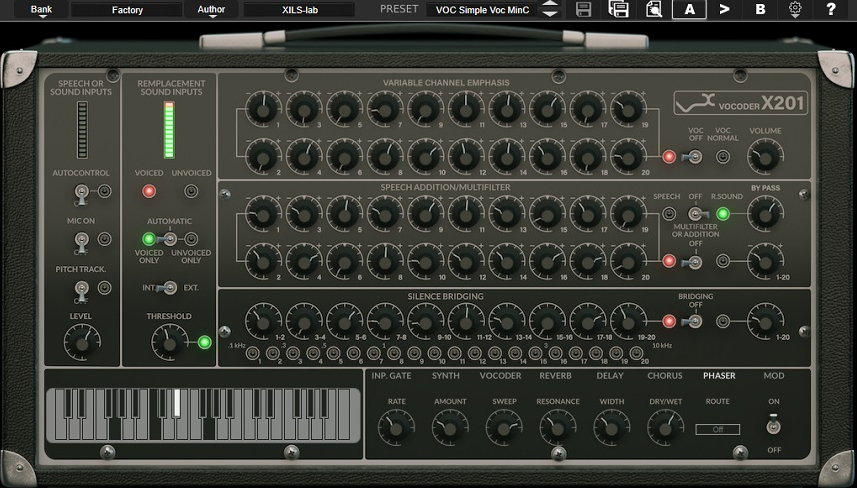
Task: Switch to the INP. GATE tab
Action: coord(391,376)
